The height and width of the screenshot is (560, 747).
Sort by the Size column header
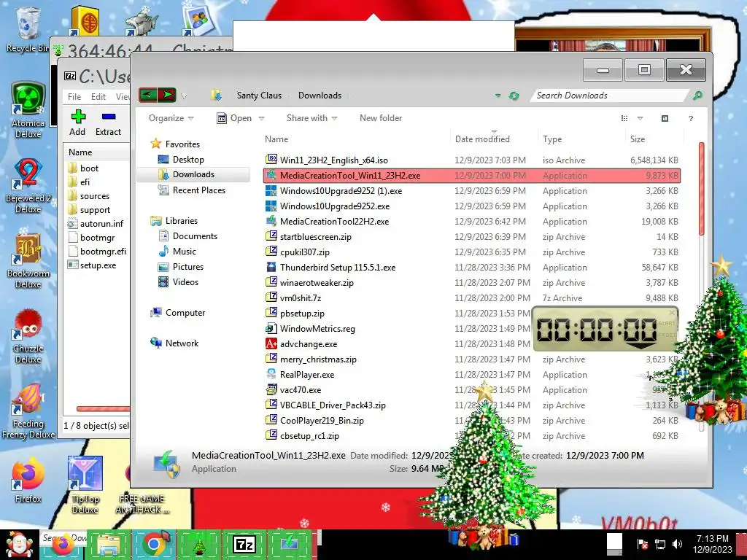click(638, 139)
